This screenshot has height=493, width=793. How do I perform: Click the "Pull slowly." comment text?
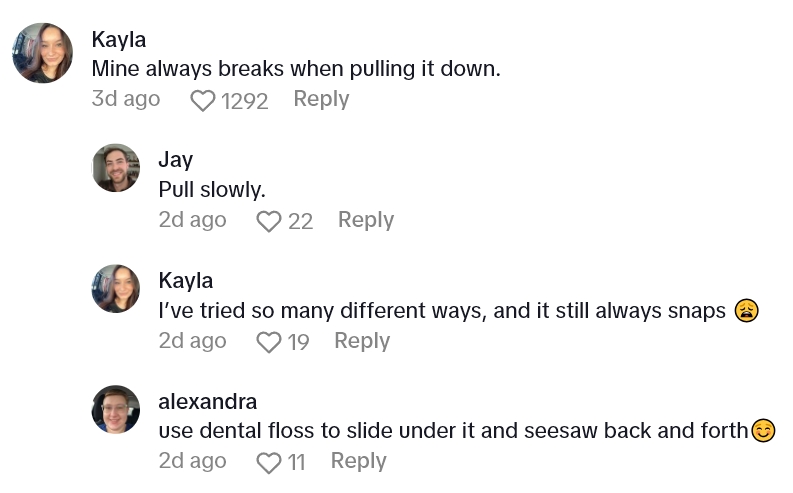point(212,189)
